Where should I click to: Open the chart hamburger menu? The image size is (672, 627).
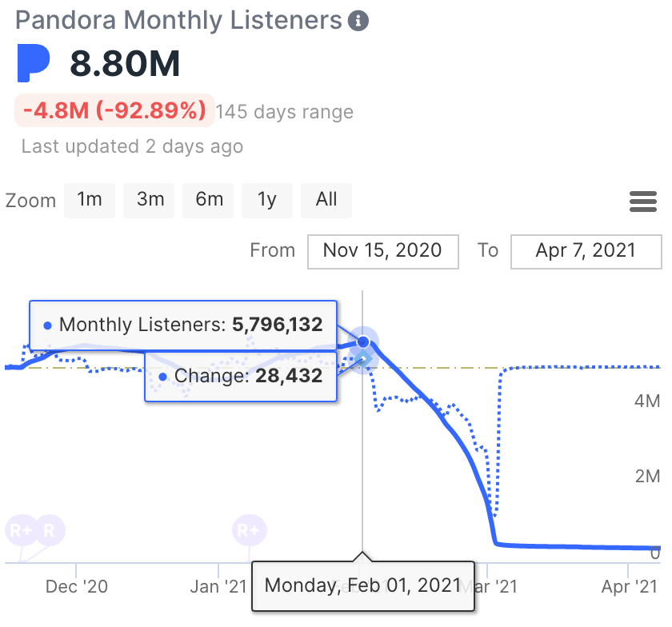tap(643, 202)
